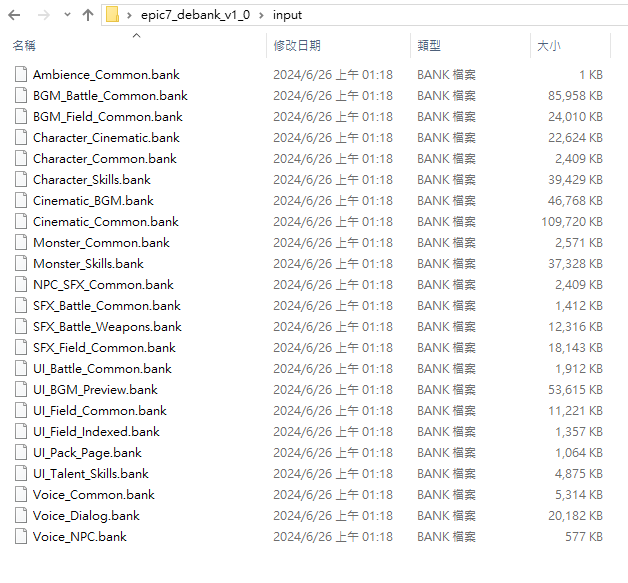628x583 pixels.
Task: Select UI_Field_Indexed.bank file icon
Action: [21, 432]
